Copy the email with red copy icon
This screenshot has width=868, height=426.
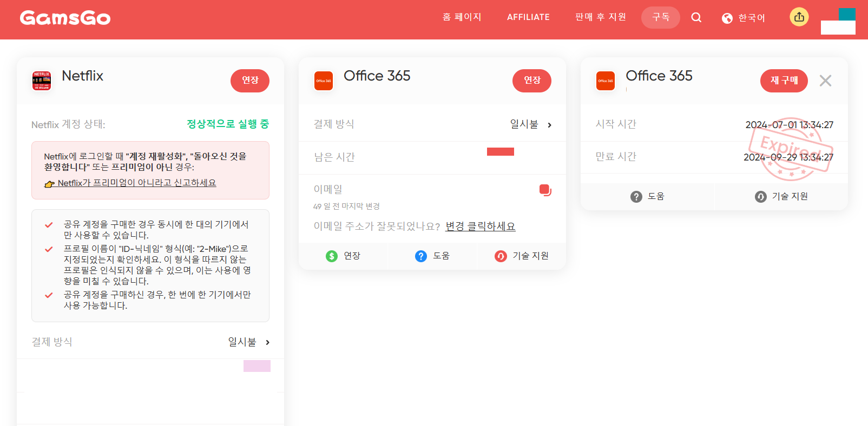[545, 190]
